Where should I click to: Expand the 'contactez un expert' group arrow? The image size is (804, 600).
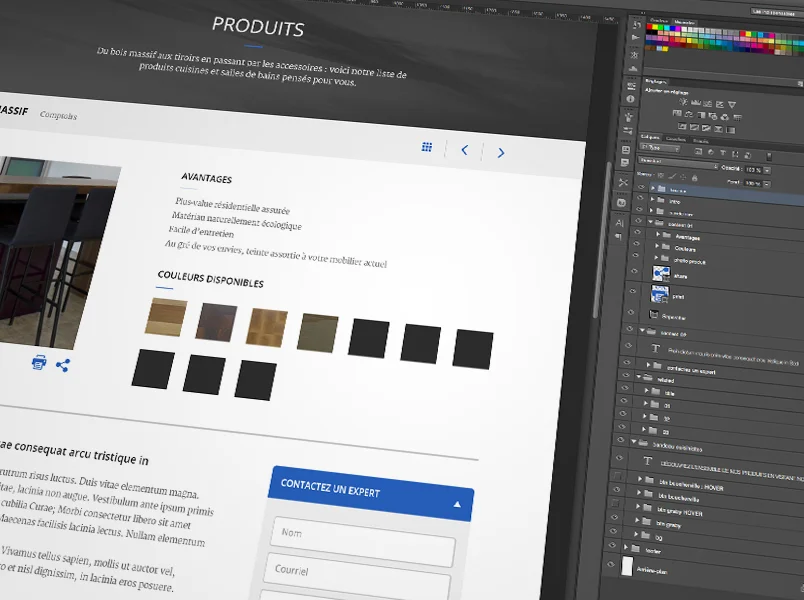tap(648, 365)
